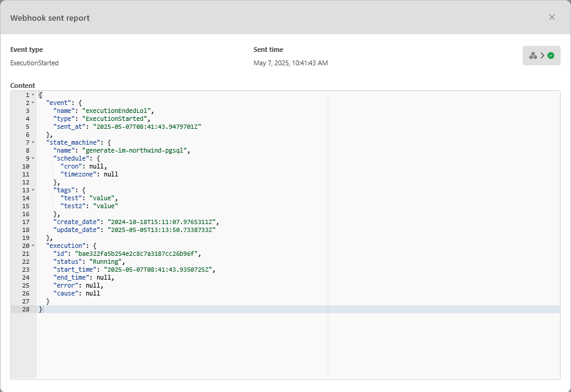Close the Webhook sent report dialog
The image size is (571, 392).
pyautogui.click(x=552, y=17)
